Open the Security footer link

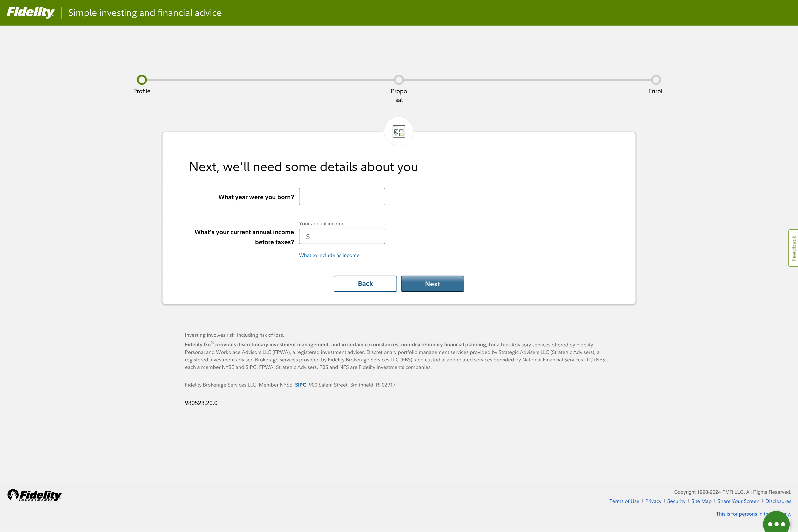coord(676,501)
